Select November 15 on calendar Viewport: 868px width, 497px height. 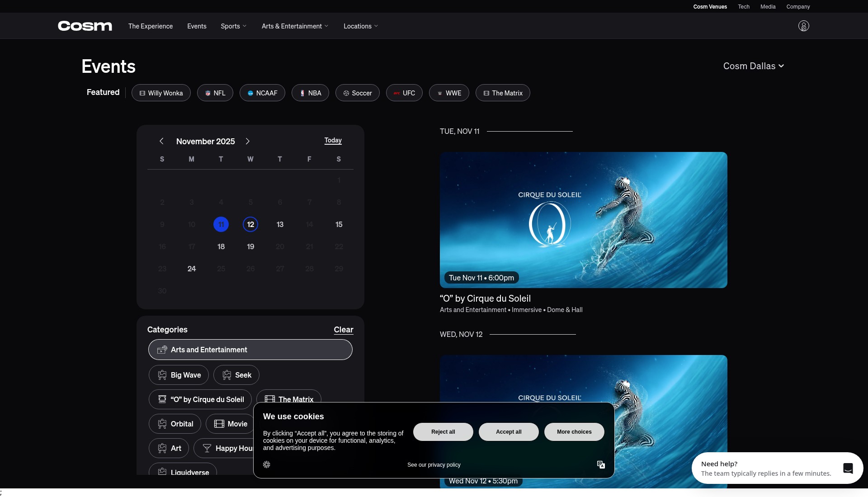tap(339, 224)
